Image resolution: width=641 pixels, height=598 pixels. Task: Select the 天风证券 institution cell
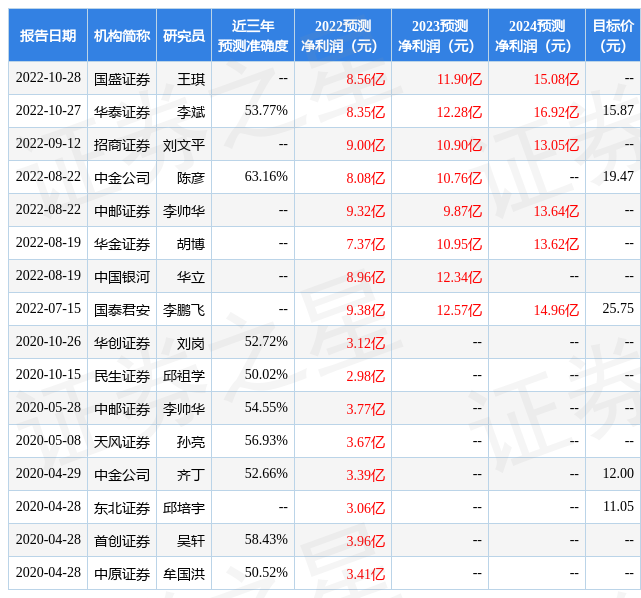click(122, 442)
